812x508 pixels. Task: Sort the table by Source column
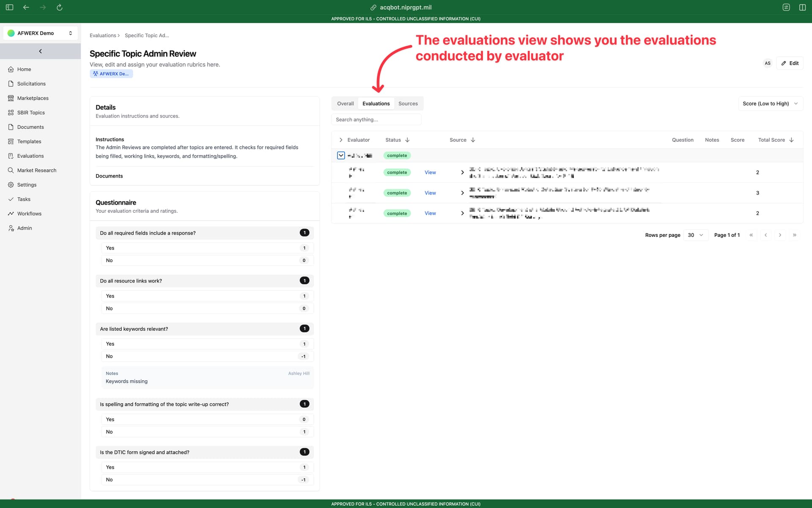(x=462, y=140)
